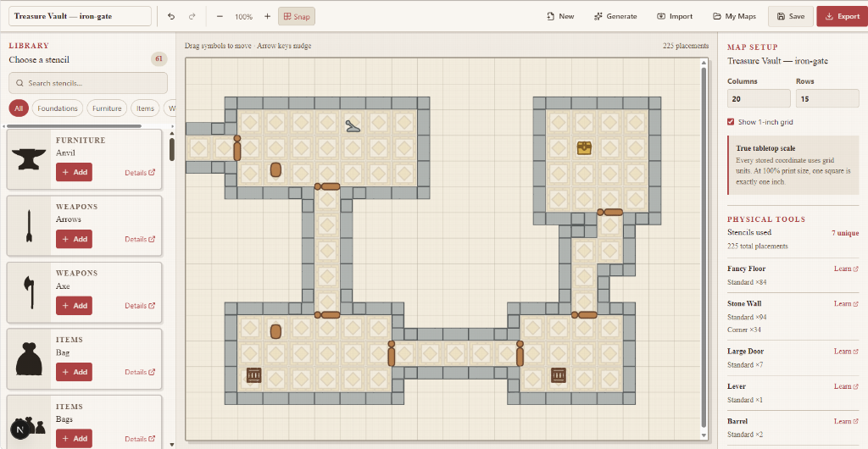Select the bottom-right room crate symbol
Screen dimensions: 868x449
tap(559, 375)
